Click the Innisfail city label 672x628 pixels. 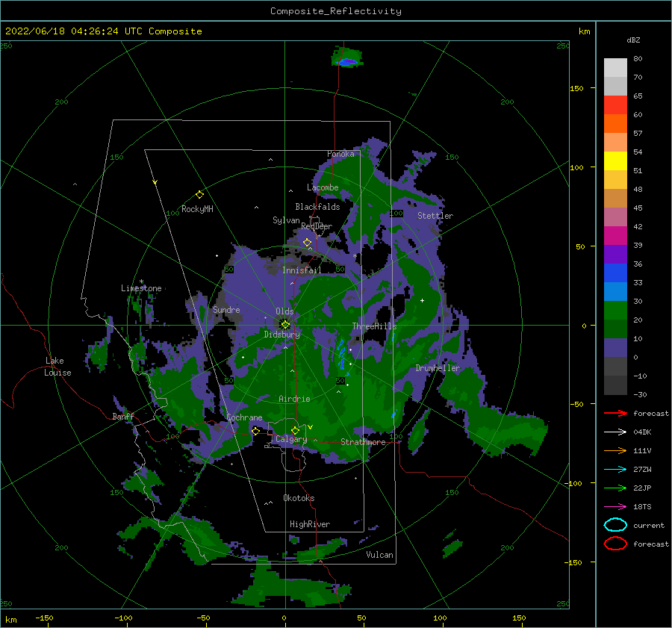click(x=302, y=270)
